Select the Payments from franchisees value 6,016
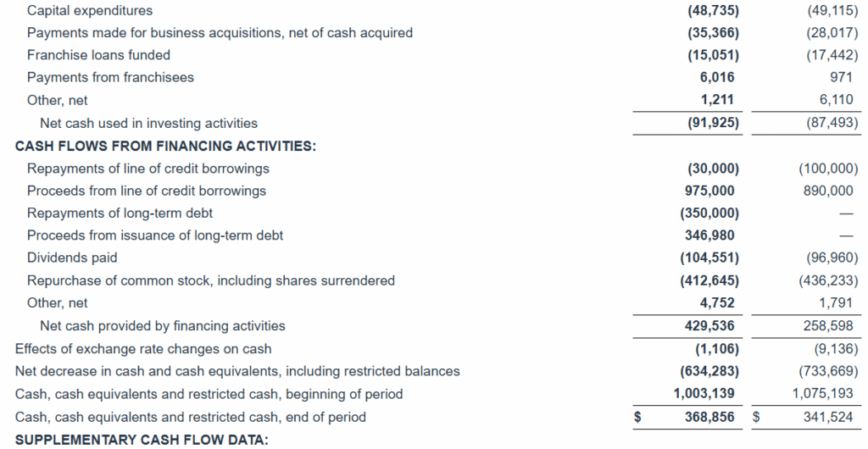Image resolution: width=868 pixels, height=449 pixels. point(716,77)
